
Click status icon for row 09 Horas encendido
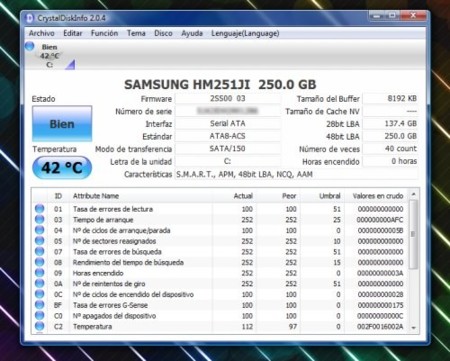click(39, 273)
